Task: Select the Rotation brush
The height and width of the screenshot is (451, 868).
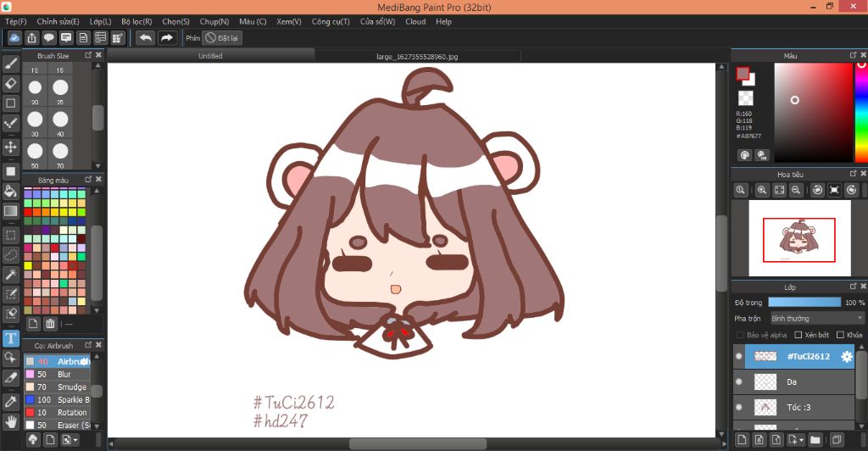Action: point(57,412)
